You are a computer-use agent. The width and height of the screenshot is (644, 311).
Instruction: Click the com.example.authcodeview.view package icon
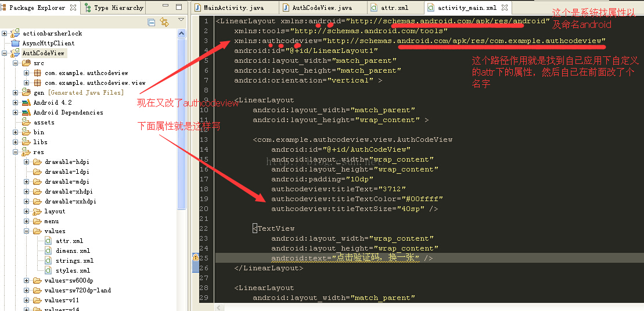(x=37, y=83)
